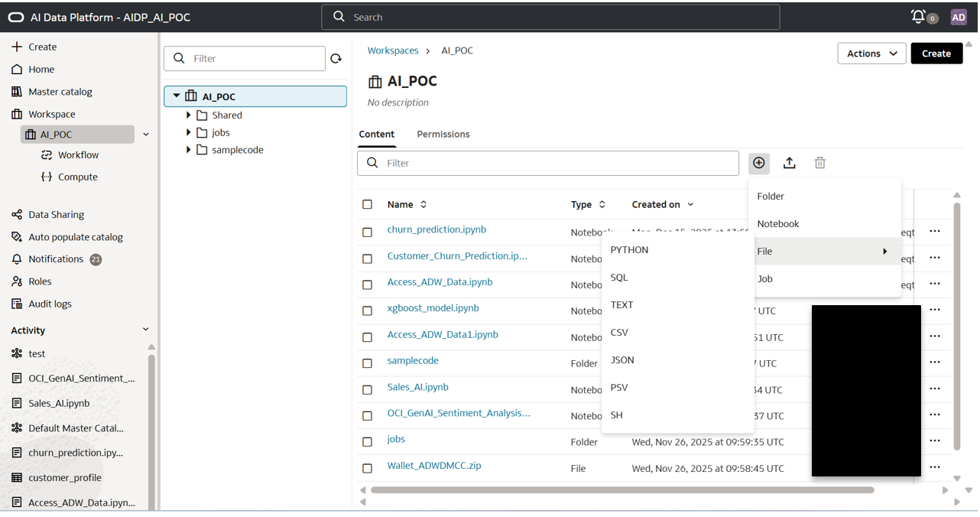Open the Actions dropdown
Image resolution: width=980 pixels, height=517 pixels.
coord(871,54)
